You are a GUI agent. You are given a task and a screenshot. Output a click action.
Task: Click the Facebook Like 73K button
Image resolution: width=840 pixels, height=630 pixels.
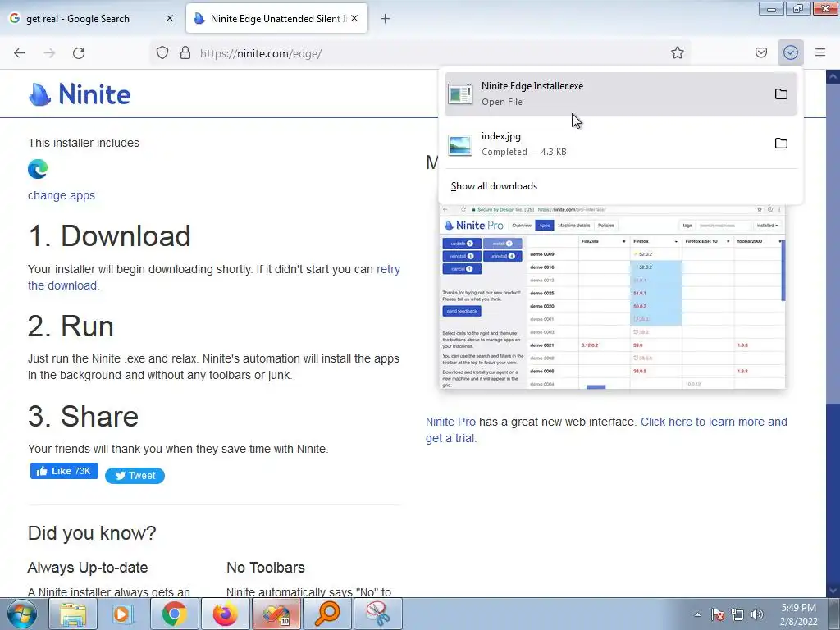coord(64,471)
